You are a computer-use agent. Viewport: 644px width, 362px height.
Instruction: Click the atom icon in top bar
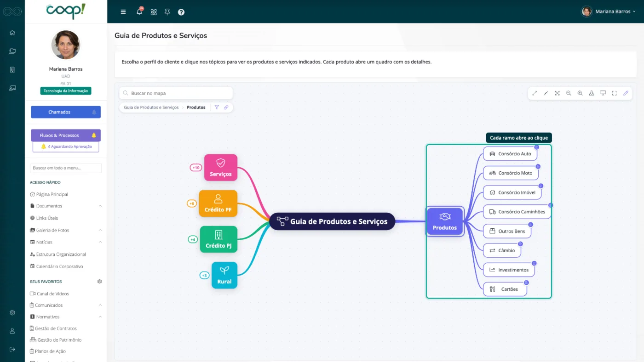tap(154, 12)
